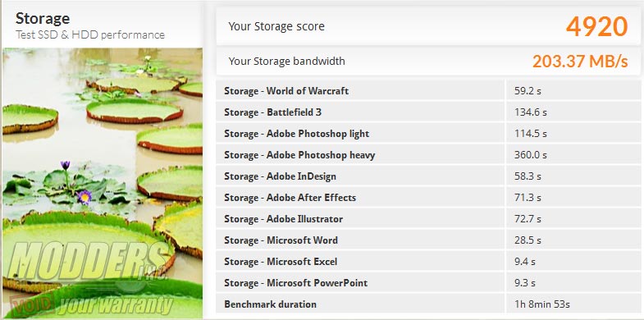The width and height of the screenshot is (644, 320).
Task: Click the Test SSD & HDD performance subtitle
Action: point(90,35)
